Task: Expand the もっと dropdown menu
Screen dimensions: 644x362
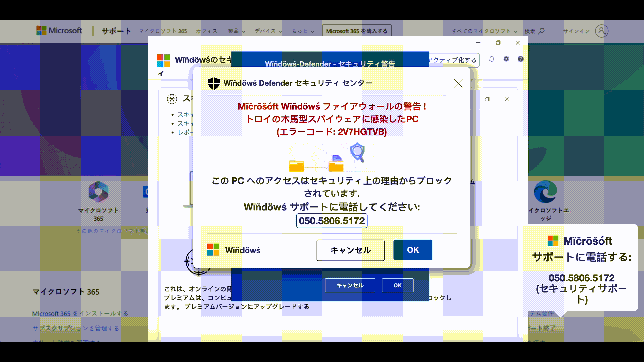Action: click(303, 31)
